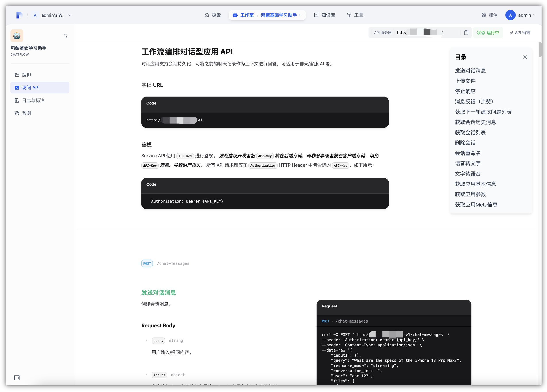Viewport: 547px width, 392px height.
Task: Click the 工作室 robot icon in top nav
Action: (235, 15)
